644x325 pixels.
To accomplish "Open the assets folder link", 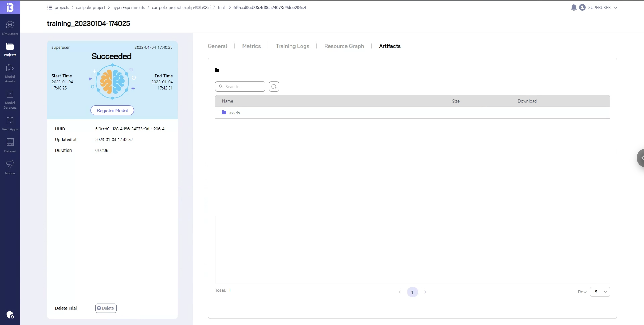I will pos(234,113).
